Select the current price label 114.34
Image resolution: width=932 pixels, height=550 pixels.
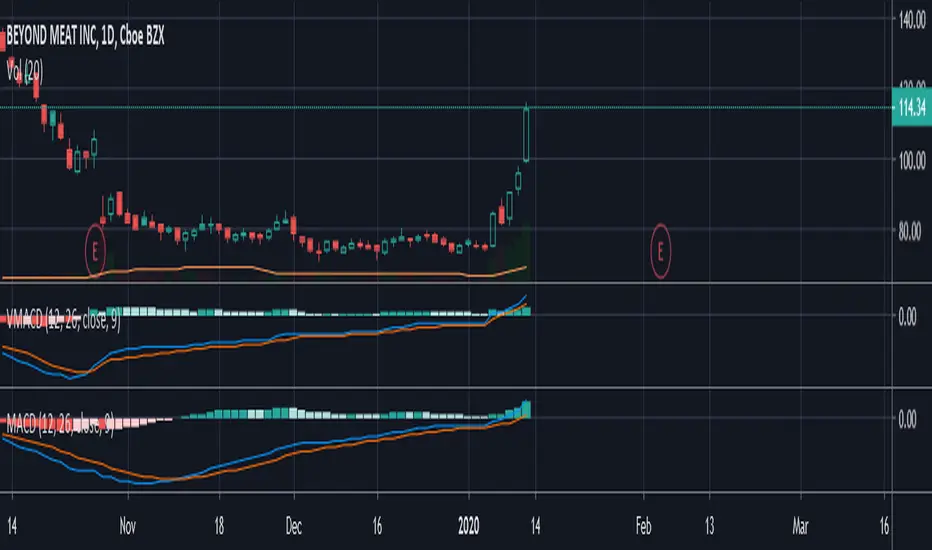coord(912,108)
